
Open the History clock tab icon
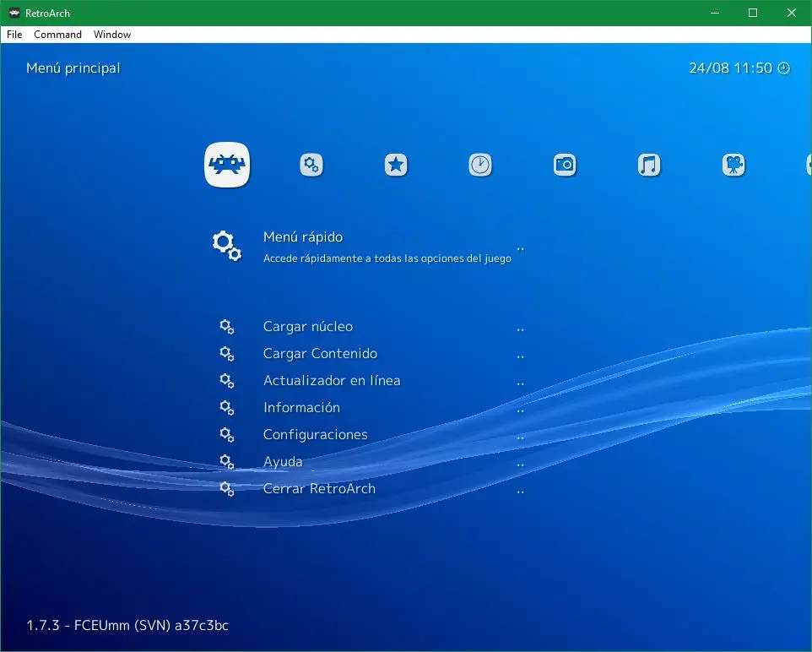coord(480,165)
